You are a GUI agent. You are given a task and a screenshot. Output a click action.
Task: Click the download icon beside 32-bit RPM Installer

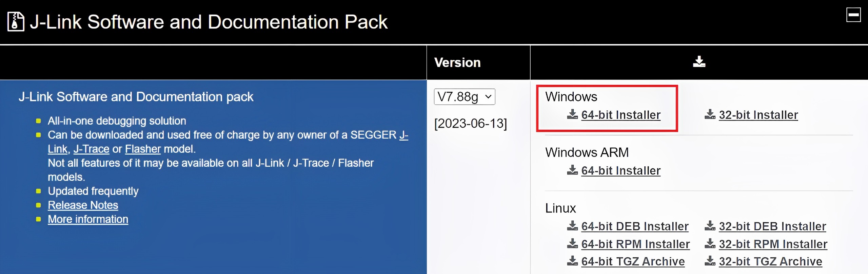click(710, 244)
